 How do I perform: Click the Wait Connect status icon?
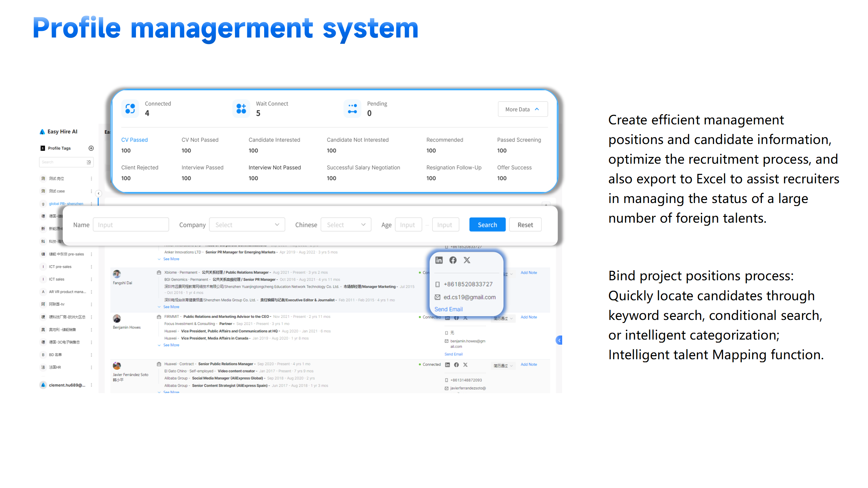[241, 108]
